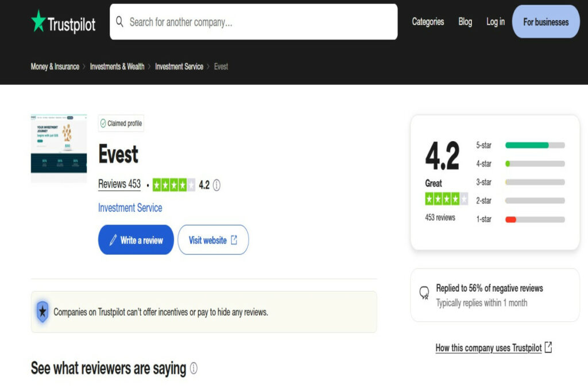Open the blue Investment Service category link
Image resolution: width=588 pixels, height=392 pixels.
pos(130,208)
